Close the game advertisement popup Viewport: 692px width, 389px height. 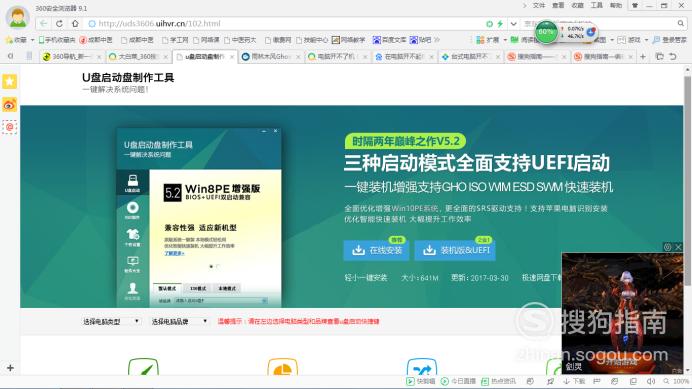tap(678, 247)
